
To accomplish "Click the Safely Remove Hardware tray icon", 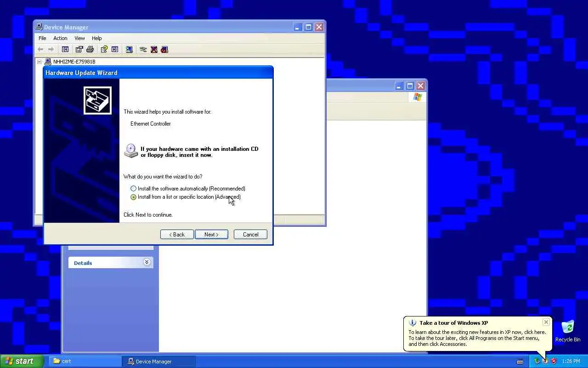I will click(537, 362).
